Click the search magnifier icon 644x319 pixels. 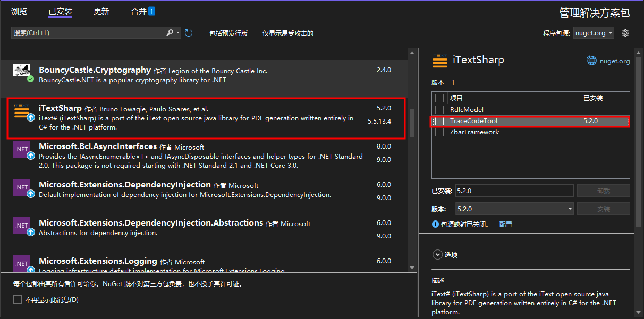tap(169, 32)
